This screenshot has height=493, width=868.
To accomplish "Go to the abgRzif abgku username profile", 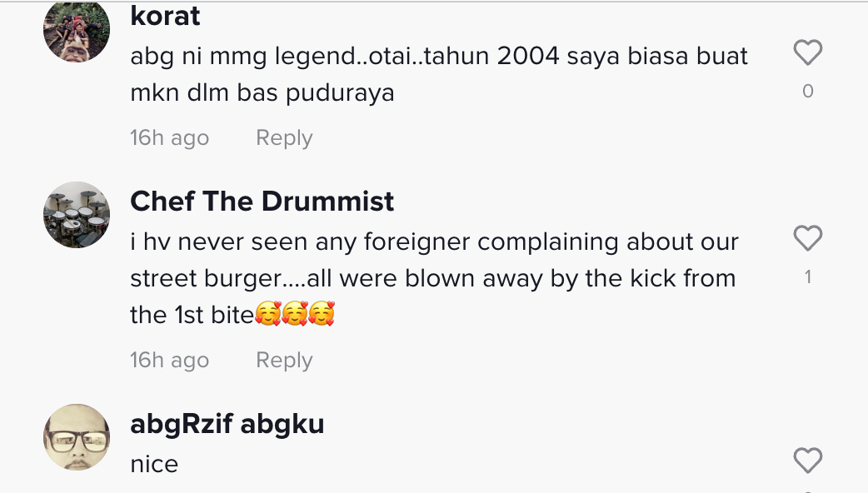I will coord(227,424).
